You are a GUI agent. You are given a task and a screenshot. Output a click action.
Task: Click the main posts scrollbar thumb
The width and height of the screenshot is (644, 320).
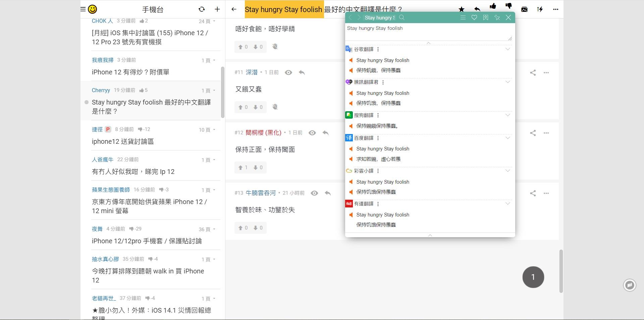[x=561, y=271]
